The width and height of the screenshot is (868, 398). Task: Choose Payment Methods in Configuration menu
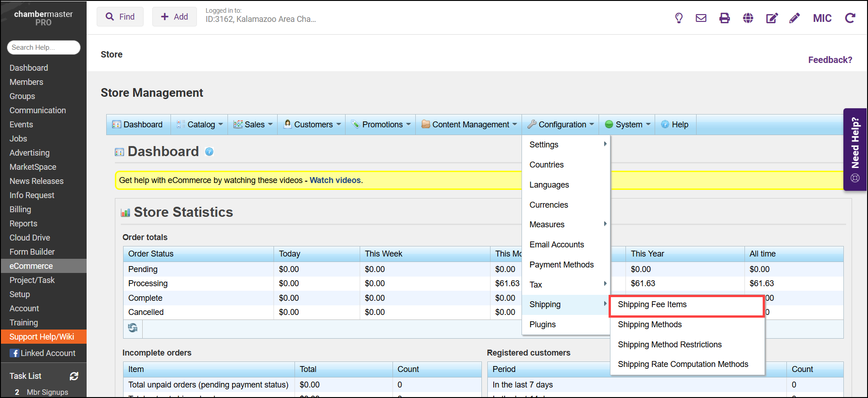pos(561,265)
